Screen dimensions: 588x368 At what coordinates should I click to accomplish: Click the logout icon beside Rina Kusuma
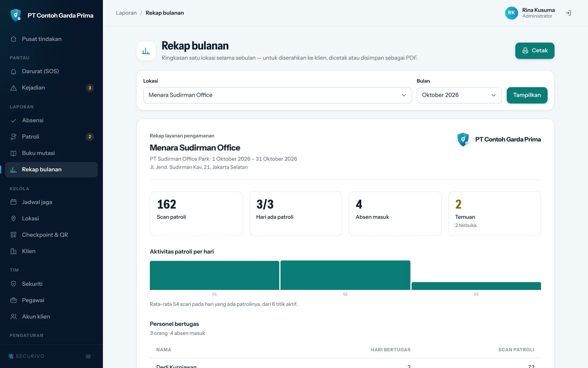[568, 13]
